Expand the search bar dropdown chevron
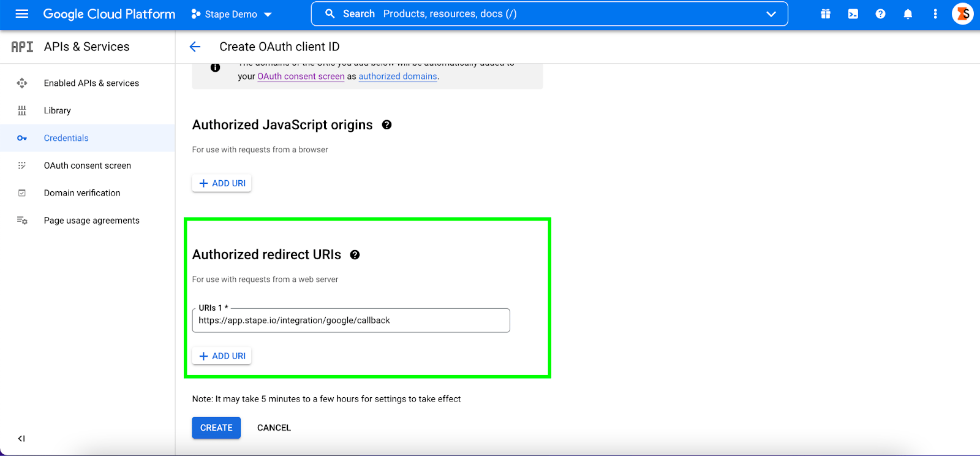 point(771,14)
